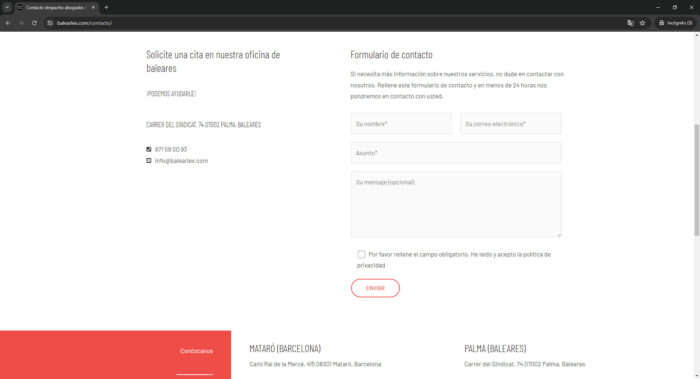Click into the Asunto field
700x379 pixels.
pyautogui.click(x=456, y=153)
